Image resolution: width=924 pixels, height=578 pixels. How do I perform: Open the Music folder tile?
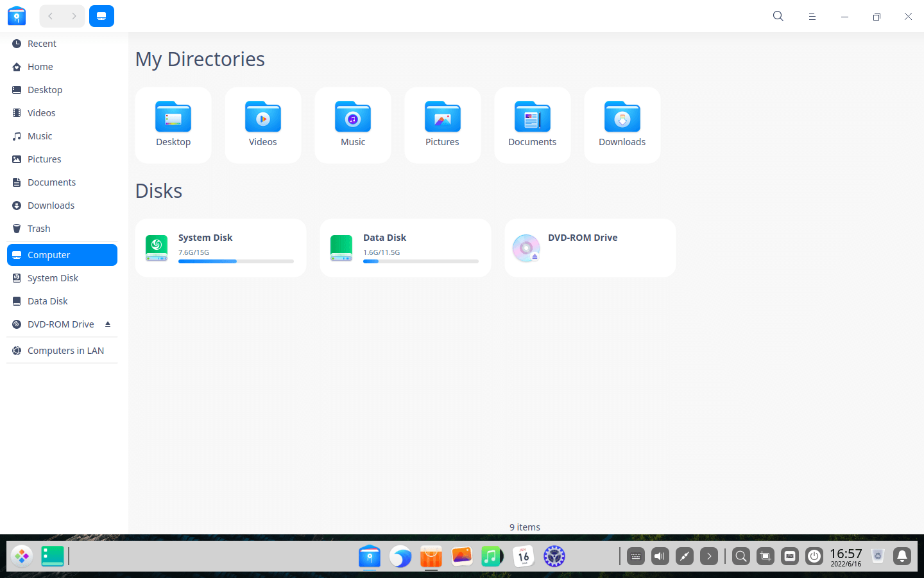click(353, 125)
